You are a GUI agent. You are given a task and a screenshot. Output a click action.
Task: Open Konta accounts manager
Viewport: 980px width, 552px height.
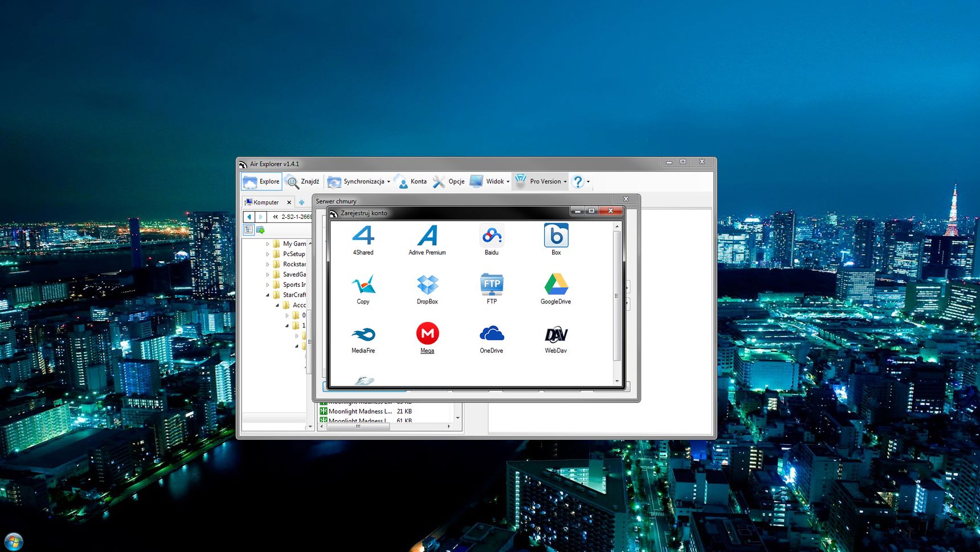click(x=411, y=181)
